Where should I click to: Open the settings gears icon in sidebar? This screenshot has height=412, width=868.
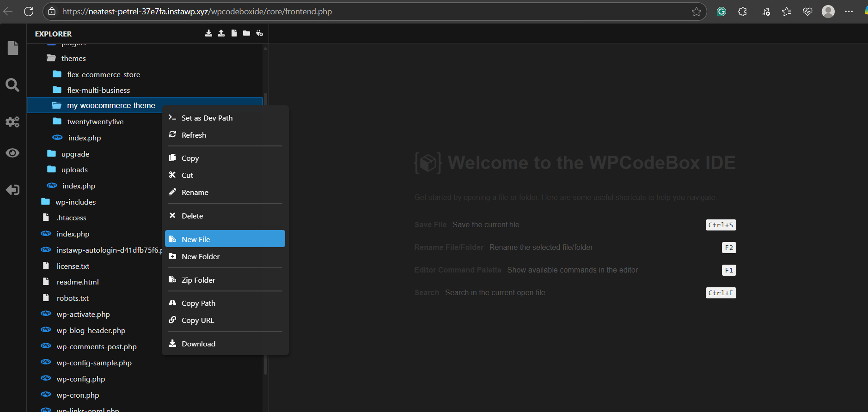click(12, 121)
